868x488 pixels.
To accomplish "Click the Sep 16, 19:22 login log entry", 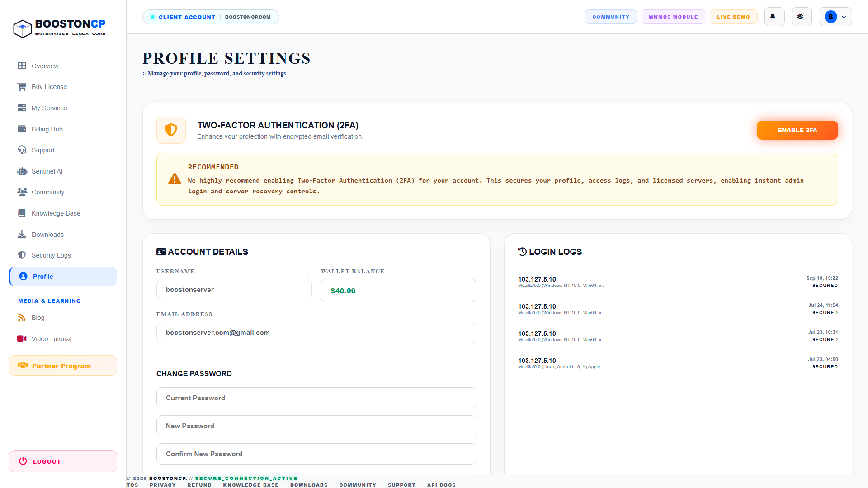I will [678, 282].
